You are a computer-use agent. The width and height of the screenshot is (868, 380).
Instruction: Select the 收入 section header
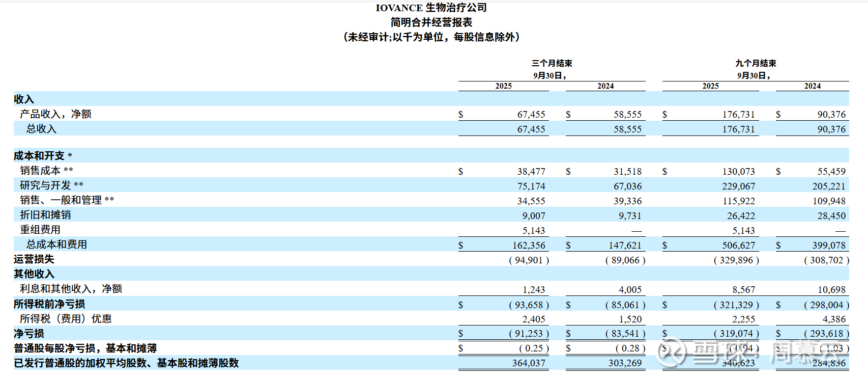tap(24, 99)
